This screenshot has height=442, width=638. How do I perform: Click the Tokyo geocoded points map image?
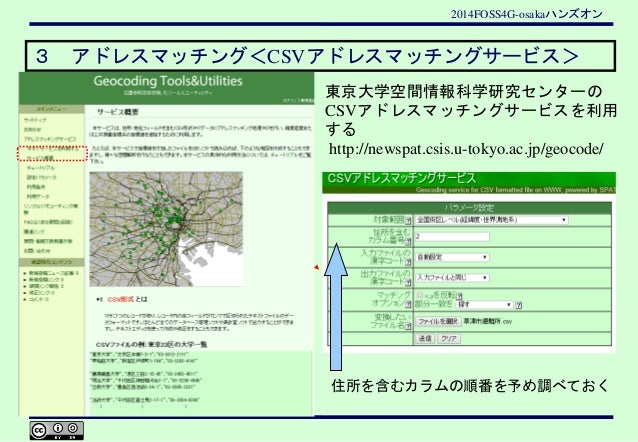pyautogui.click(x=166, y=229)
